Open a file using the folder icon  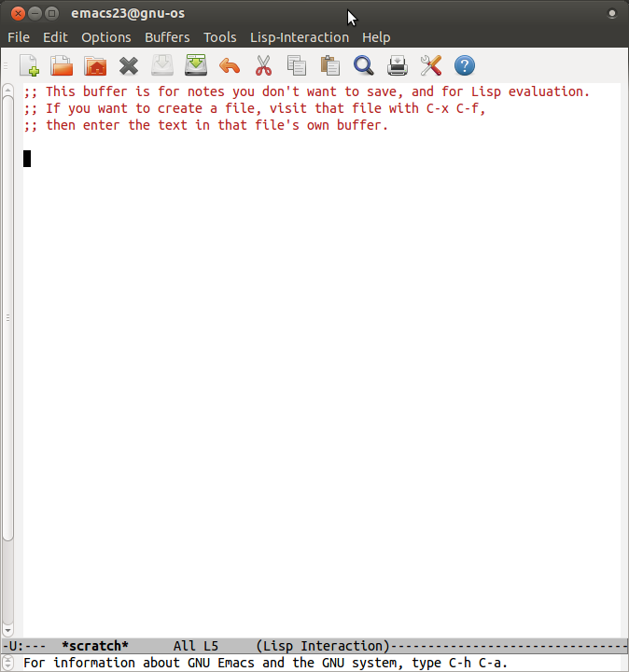tap(62, 65)
